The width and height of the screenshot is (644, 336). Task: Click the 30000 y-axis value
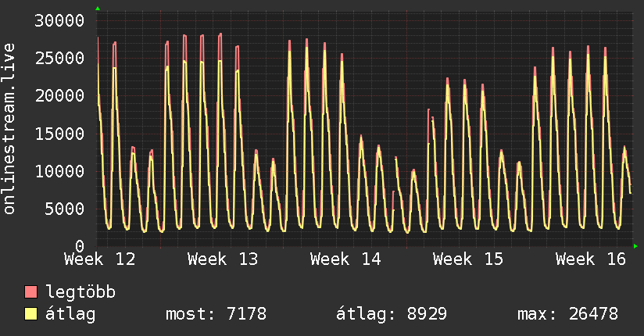tap(59, 20)
